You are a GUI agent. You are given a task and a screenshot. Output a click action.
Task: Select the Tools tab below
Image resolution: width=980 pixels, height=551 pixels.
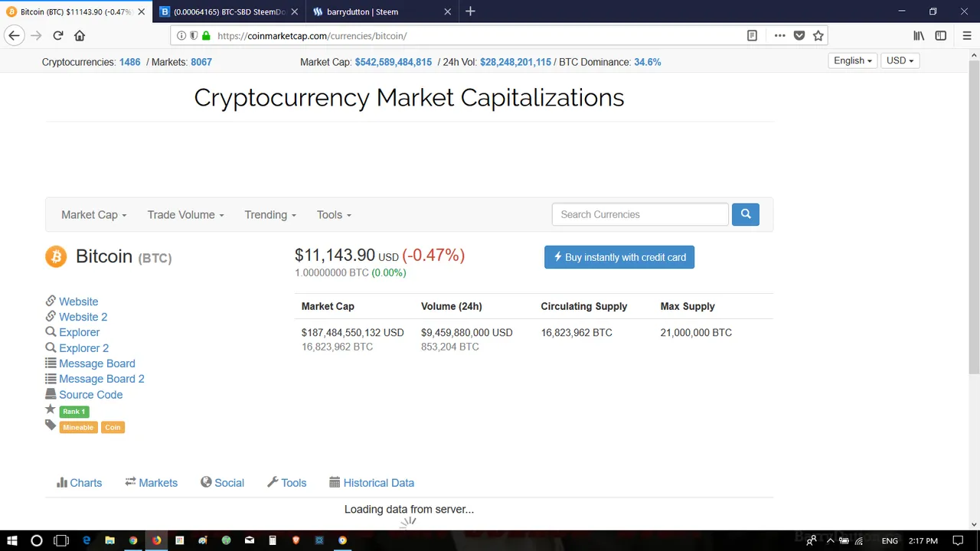pyautogui.click(x=286, y=483)
